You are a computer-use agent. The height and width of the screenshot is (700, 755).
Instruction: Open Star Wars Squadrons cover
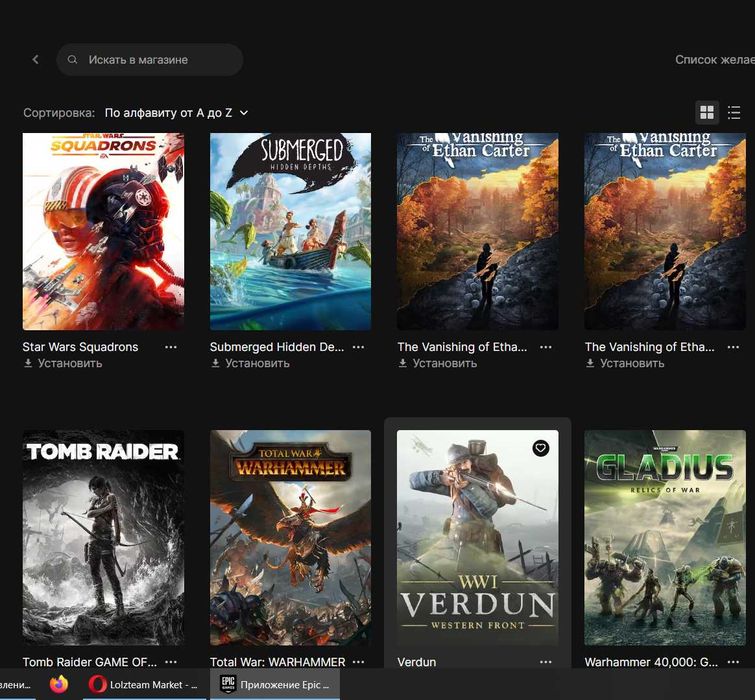103,232
